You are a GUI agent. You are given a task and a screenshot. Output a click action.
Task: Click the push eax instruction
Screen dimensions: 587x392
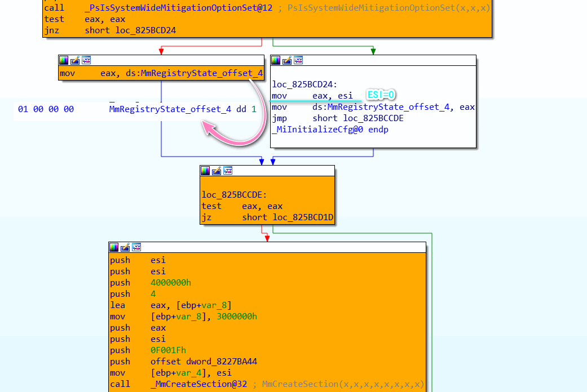coord(138,328)
